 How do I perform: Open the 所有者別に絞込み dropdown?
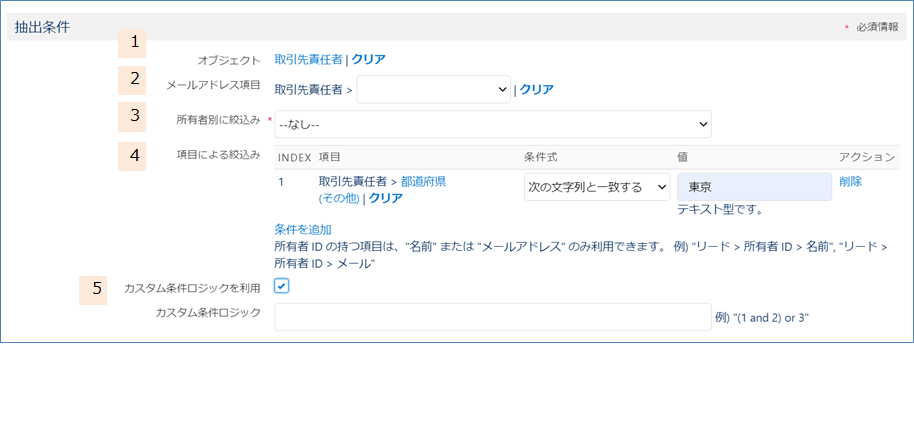tap(493, 124)
